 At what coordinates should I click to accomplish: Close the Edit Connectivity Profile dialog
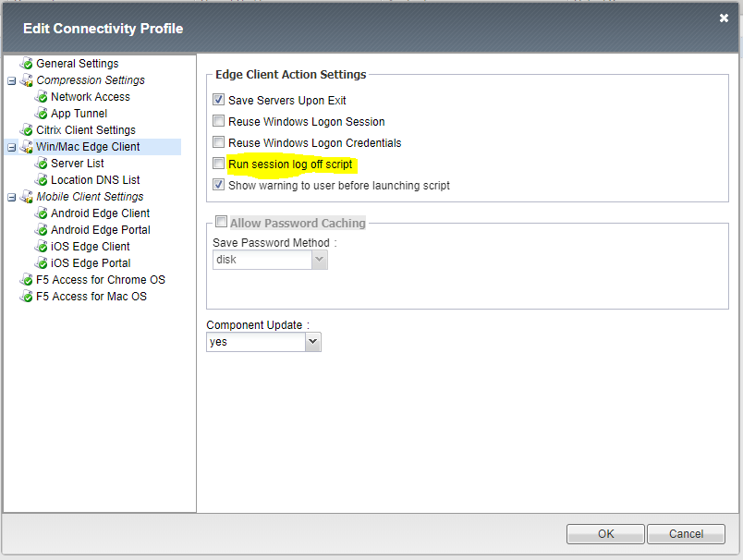724,18
